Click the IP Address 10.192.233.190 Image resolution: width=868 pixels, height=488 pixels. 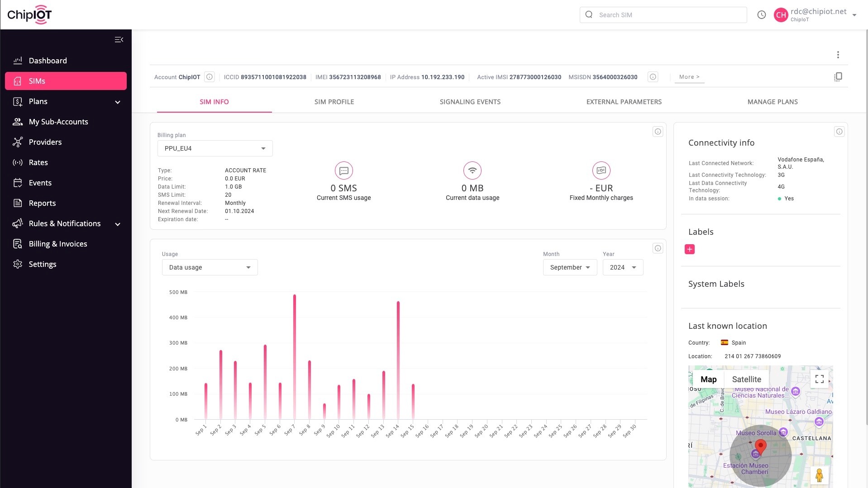point(443,77)
